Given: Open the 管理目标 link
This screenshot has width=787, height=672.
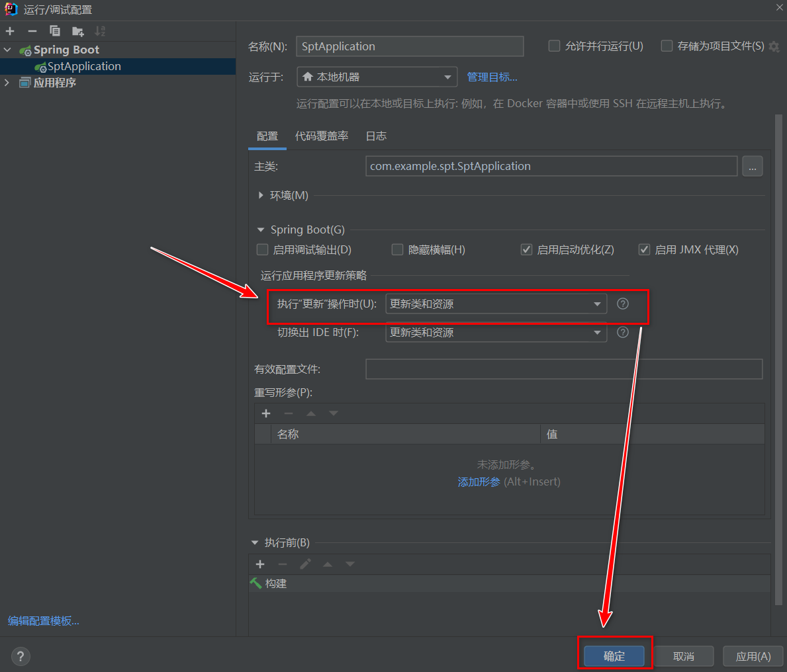Looking at the screenshot, I should click(x=492, y=77).
